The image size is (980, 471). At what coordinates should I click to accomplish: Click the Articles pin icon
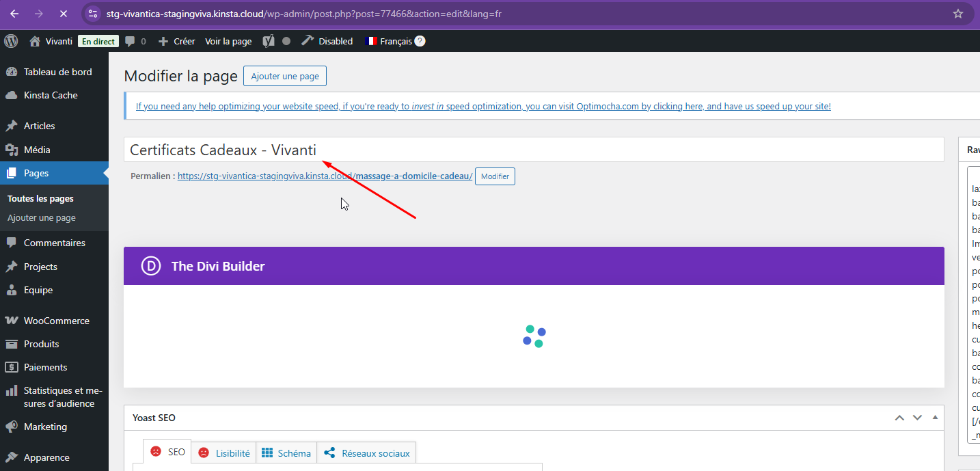pyautogui.click(x=11, y=126)
